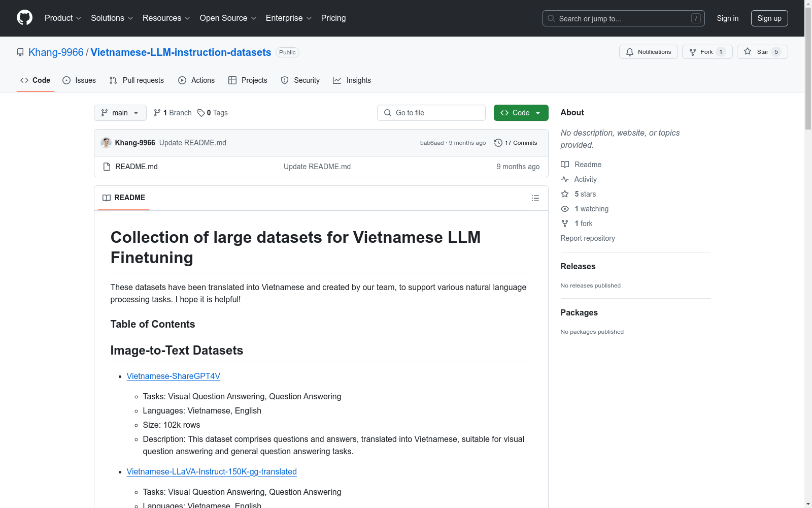
Task: Select the Projects tab
Action: (x=248, y=80)
